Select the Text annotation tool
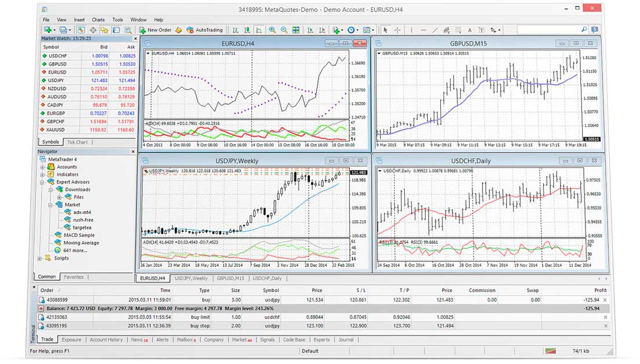The image size is (640, 364). pos(470,30)
